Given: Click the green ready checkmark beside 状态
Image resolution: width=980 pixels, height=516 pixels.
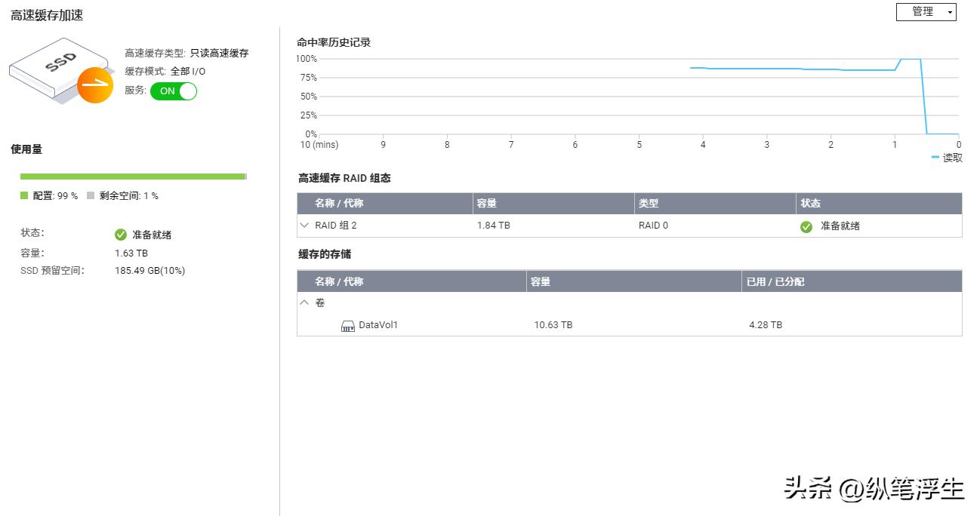Looking at the screenshot, I should [x=121, y=233].
